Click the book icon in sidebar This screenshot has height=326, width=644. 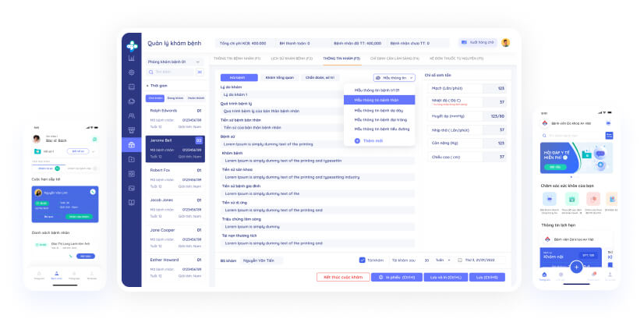click(132, 203)
